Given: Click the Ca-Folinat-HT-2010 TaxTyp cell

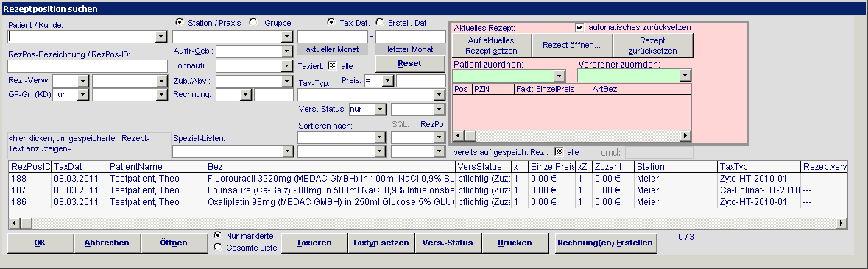Looking at the screenshot, I should [759, 190].
